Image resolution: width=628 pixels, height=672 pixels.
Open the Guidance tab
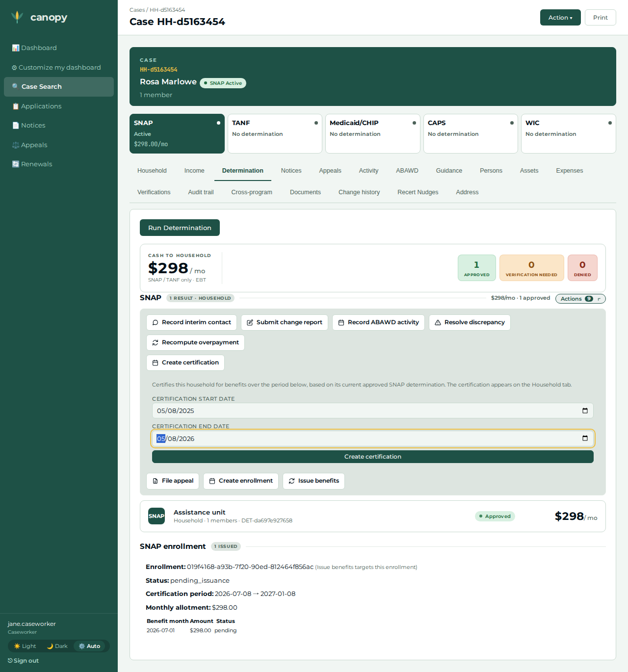(449, 171)
